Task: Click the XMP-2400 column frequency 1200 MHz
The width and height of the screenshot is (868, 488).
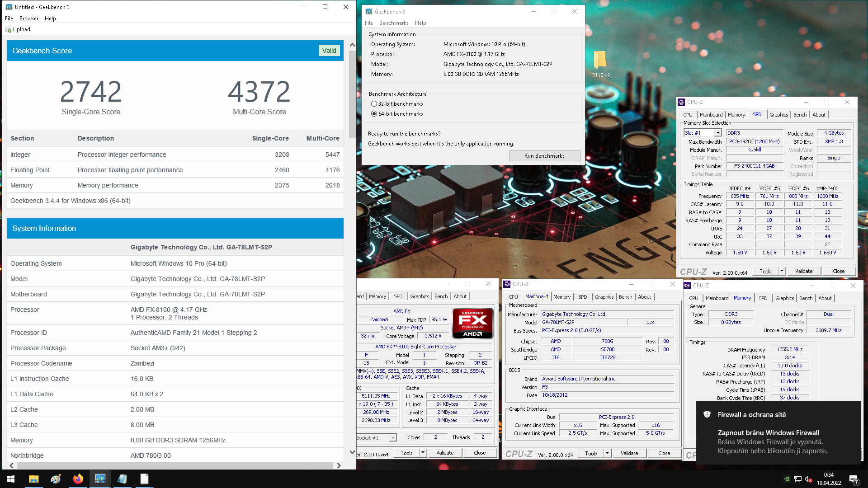Action: tap(827, 196)
